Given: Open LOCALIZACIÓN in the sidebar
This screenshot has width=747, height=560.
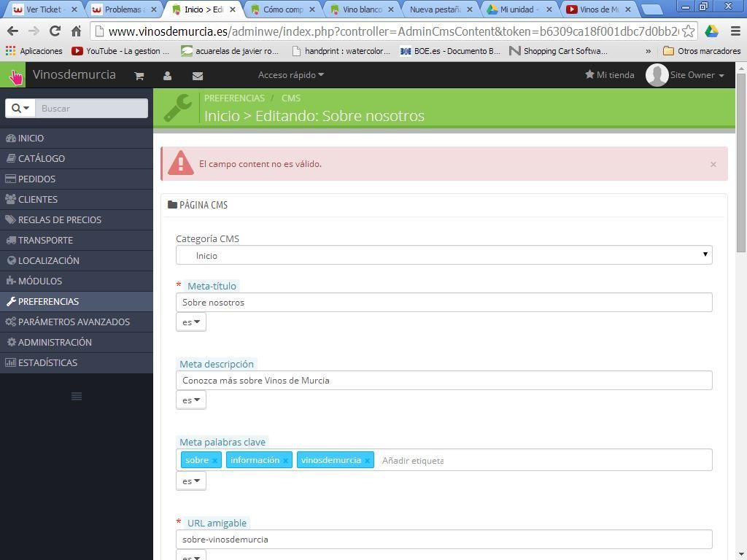Looking at the screenshot, I should point(76,261).
